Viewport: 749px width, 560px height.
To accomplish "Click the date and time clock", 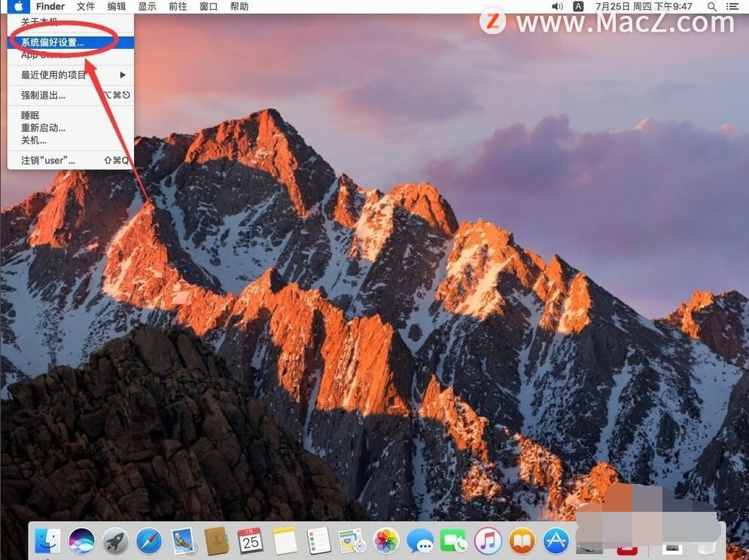I will pos(644,7).
